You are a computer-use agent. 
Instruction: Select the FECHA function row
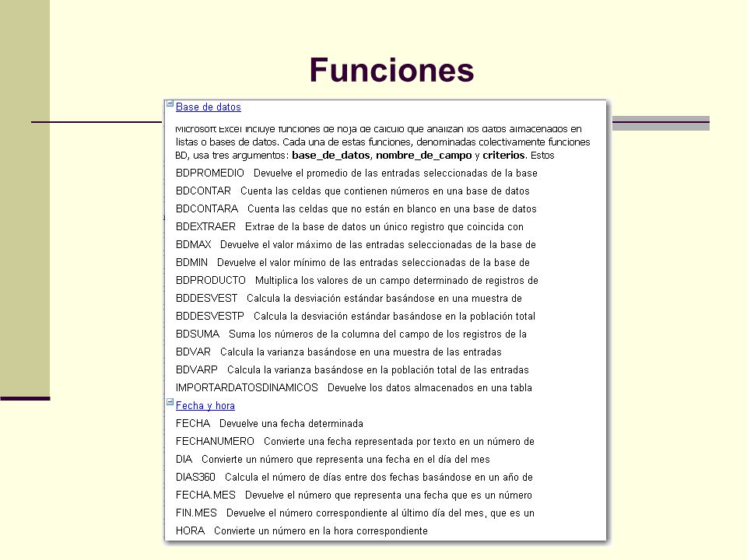click(x=270, y=423)
